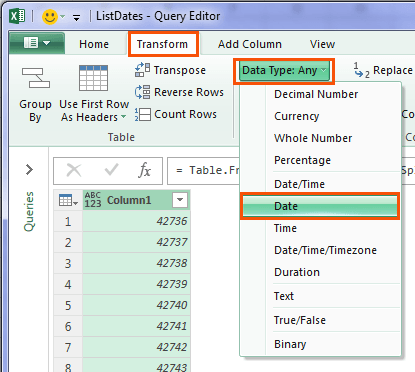Choose Currency data type

tap(296, 116)
